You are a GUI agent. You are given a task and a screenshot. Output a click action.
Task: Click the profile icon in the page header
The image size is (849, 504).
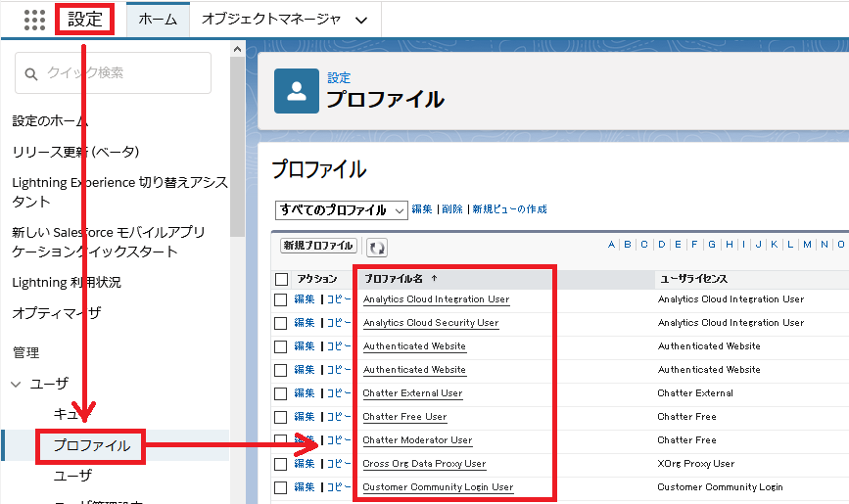point(296,91)
